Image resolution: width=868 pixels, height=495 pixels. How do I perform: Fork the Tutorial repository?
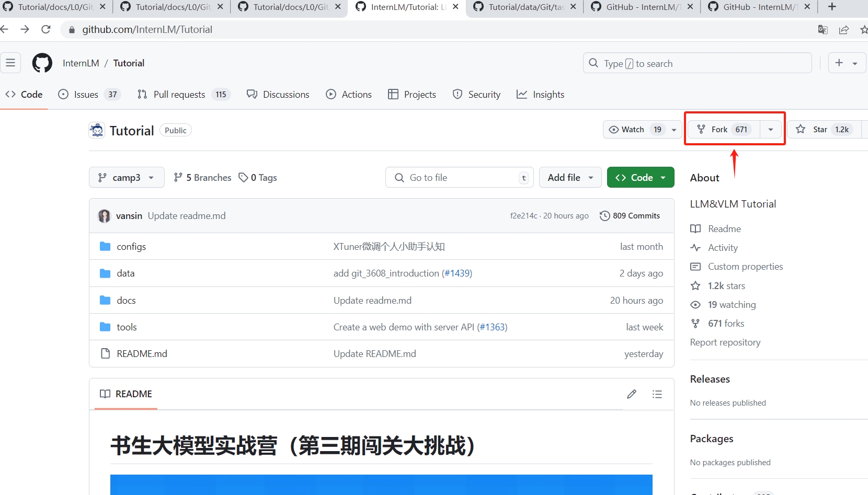coord(724,130)
